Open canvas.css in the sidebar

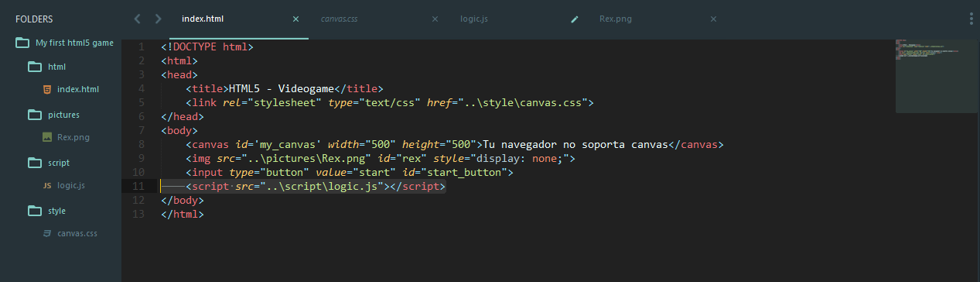coord(77,234)
